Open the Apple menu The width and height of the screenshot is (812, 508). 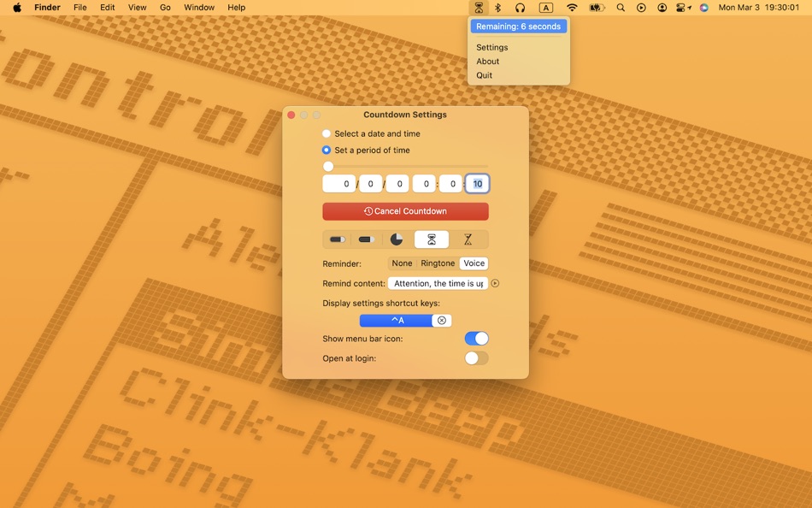click(x=17, y=7)
